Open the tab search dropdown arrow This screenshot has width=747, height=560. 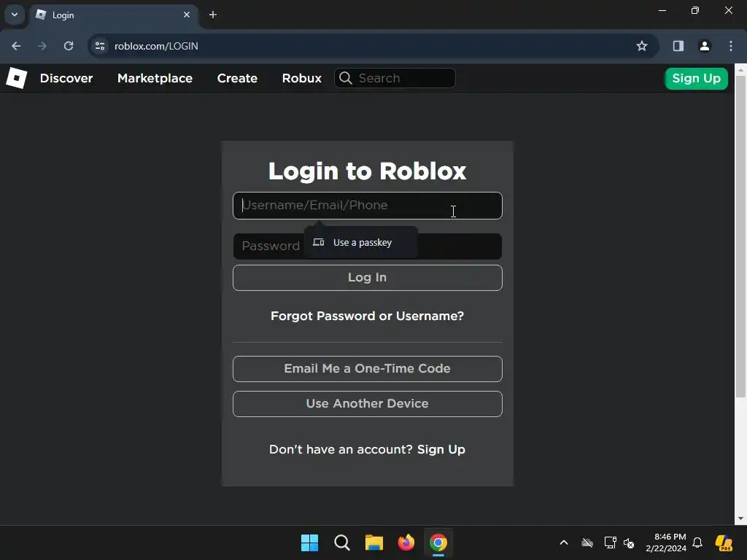(x=15, y=15)
